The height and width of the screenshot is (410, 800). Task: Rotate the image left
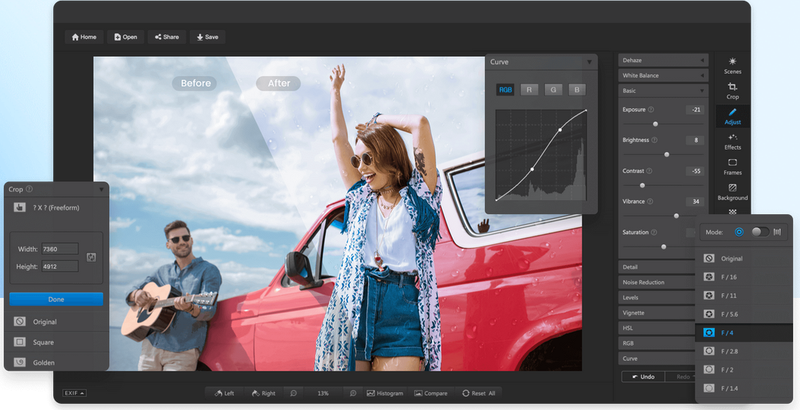(224, 393)
